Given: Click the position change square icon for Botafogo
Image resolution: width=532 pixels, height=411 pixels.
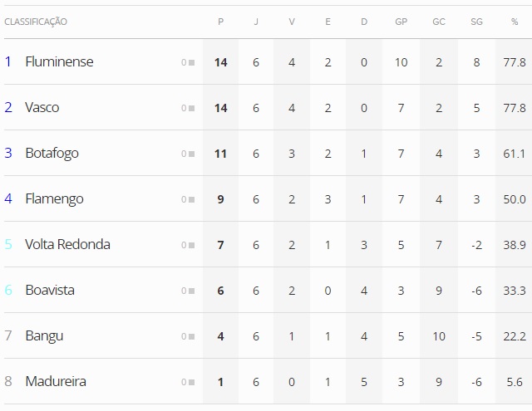Looking at the screenshot, I should [192, 154].
